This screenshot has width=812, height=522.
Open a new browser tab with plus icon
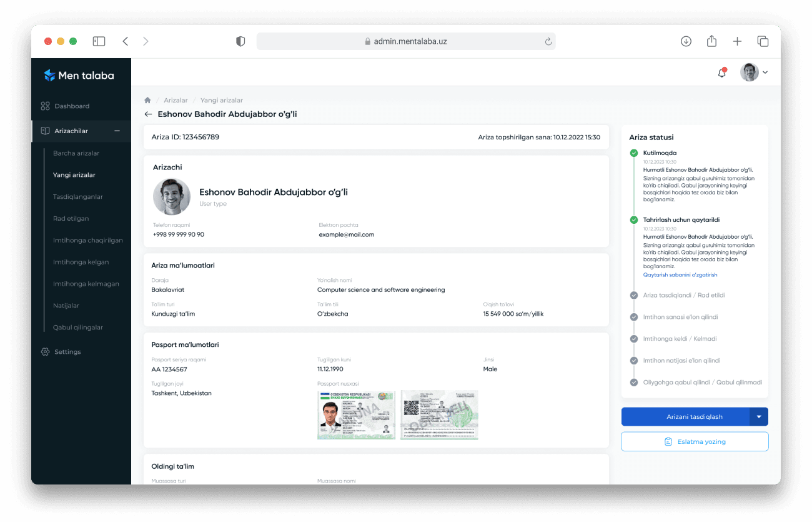click(x=737, y=41)
